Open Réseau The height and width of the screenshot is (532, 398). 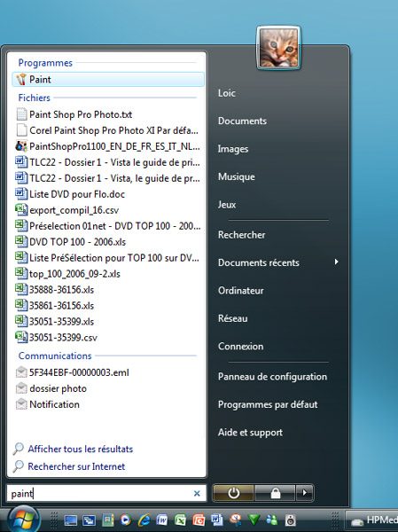click(x=233, y=318)
